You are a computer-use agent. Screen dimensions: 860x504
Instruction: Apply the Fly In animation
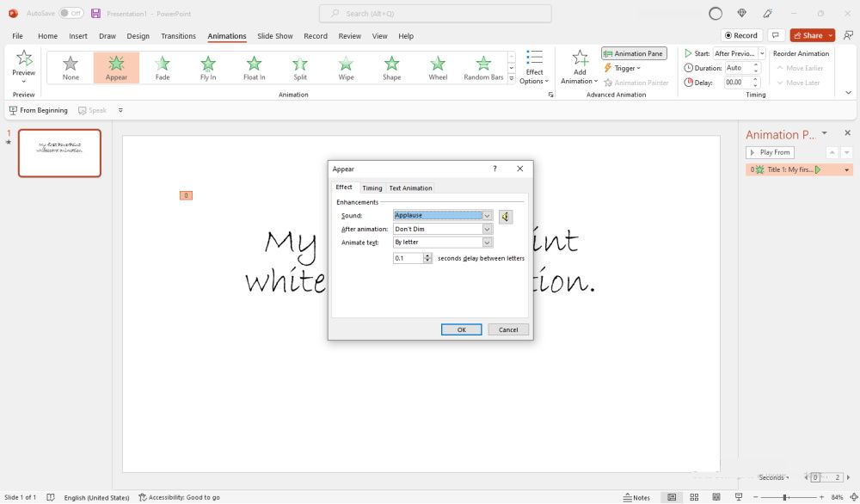(x=208, y=68)
